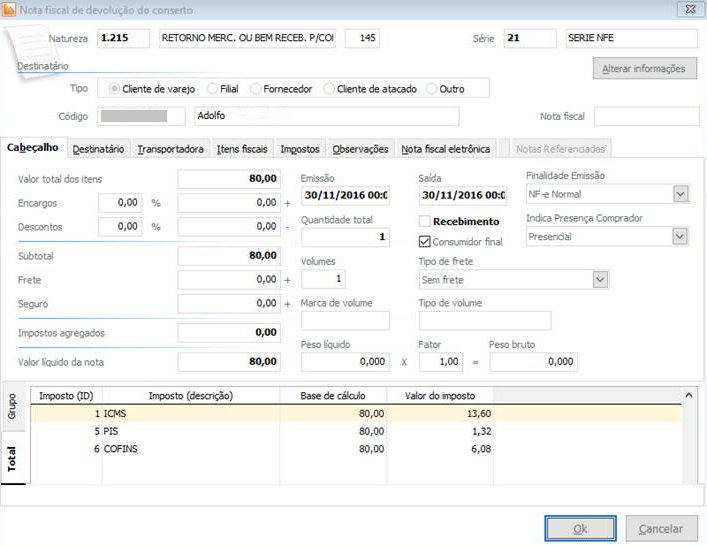Expand the Indica Presença Comprador dropdown

680,236
